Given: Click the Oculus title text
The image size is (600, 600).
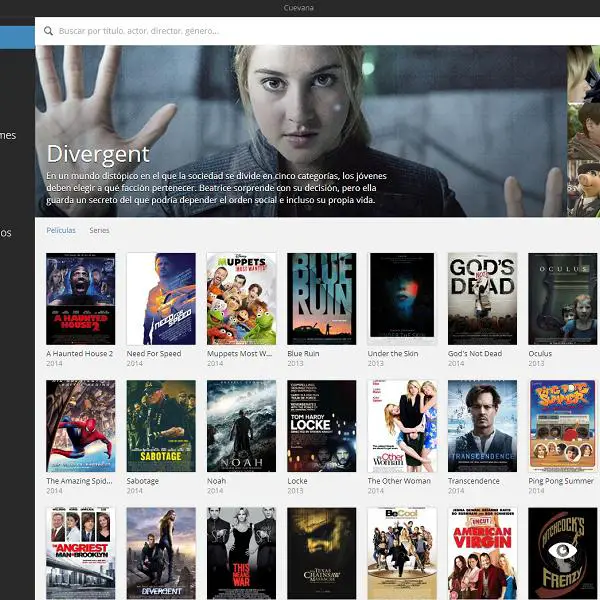Looking at the screenshot, I should 540,354.
